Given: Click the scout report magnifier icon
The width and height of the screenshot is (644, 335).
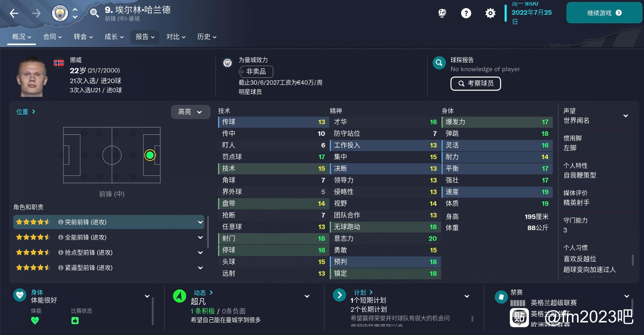Looking at the screenshot, I should point(439,63).
